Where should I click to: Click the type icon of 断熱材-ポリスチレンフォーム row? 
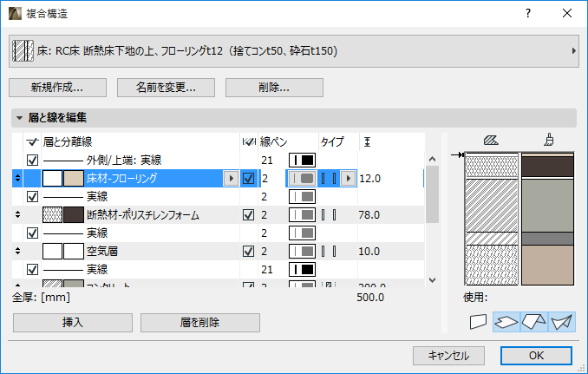tap(329, 215)
